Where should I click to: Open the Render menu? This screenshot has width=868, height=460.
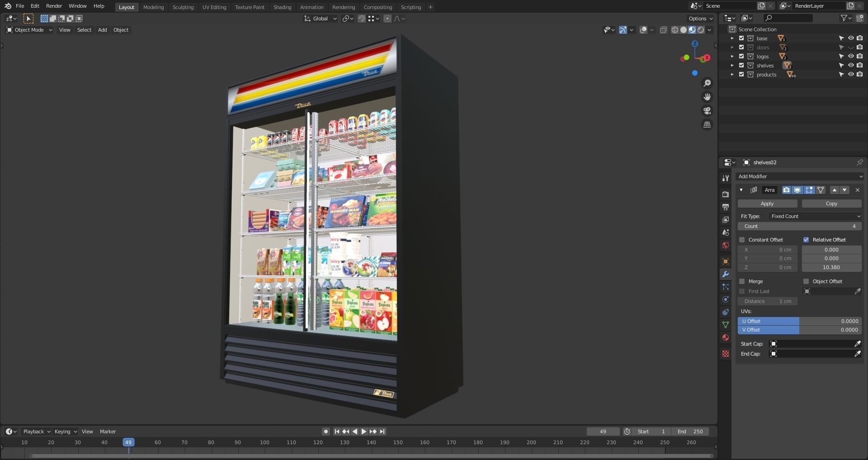click(x=54, y=6)
